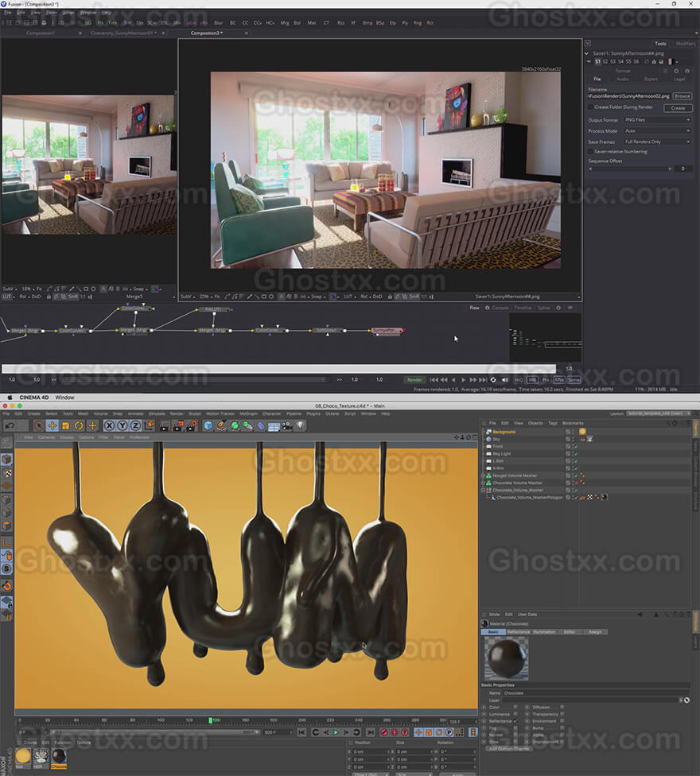Toggle enable checkmark for Chocolate Volume Mesher
The width and height of the screenshot is (700, 776).
(576, 483)
